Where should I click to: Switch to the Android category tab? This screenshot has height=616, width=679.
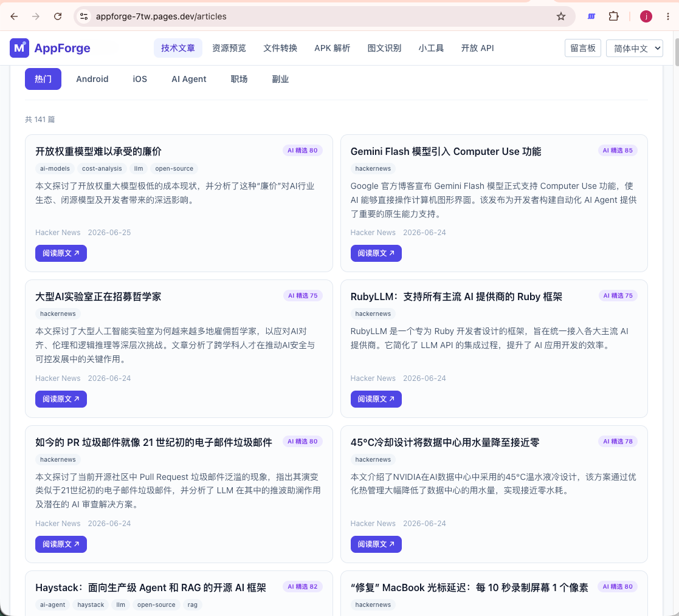92,79
